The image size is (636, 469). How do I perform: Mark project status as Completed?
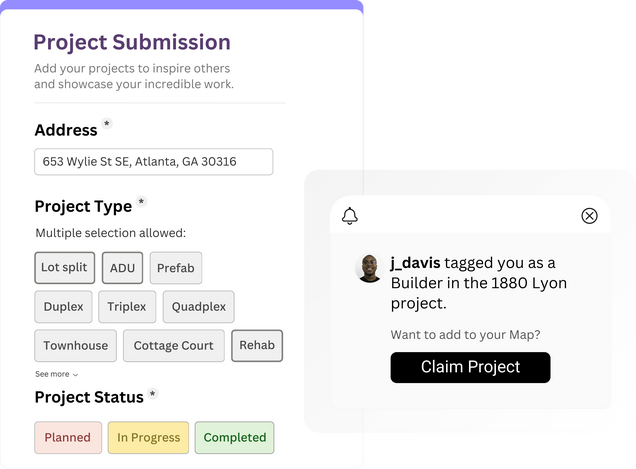click(x=235, y=437)
